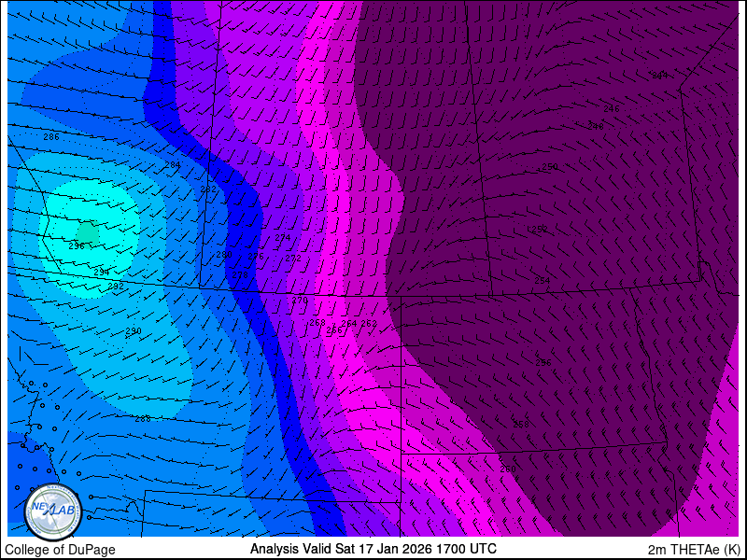Click the 292 contour label
747x560 pixels.
point(116,287)
